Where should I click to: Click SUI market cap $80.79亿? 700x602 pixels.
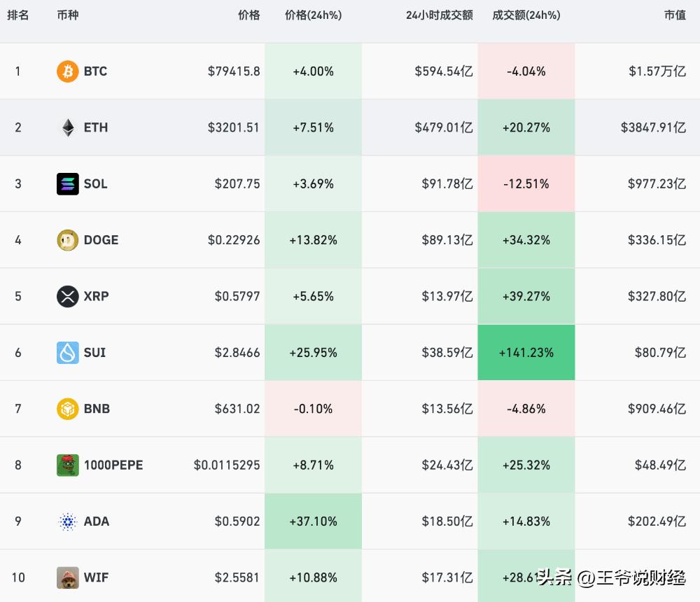(x=660, y=353)
